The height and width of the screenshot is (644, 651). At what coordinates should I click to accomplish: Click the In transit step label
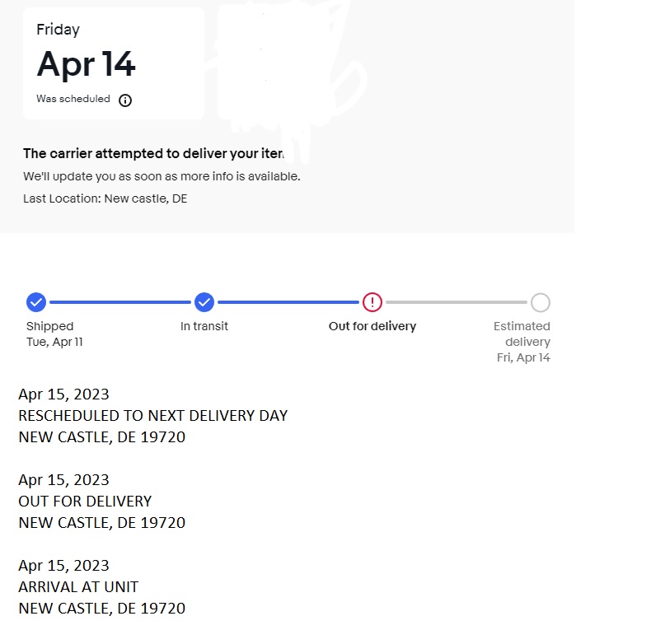(204, 326)
